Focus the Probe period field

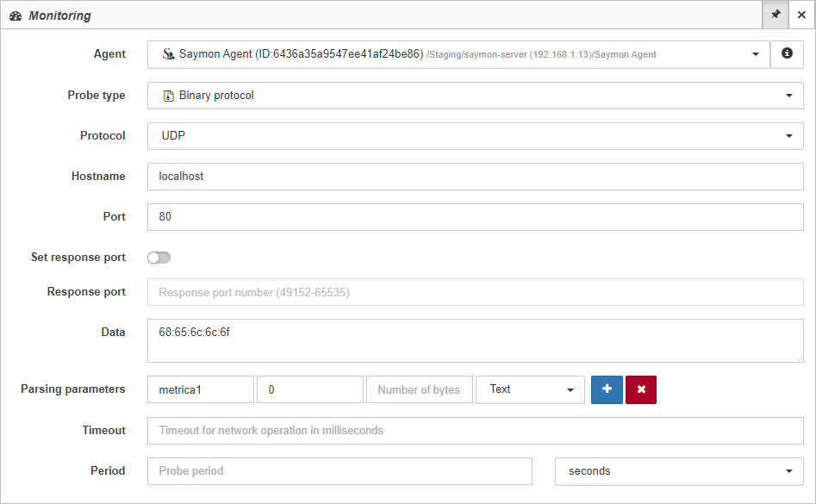[x=339, y=471]
